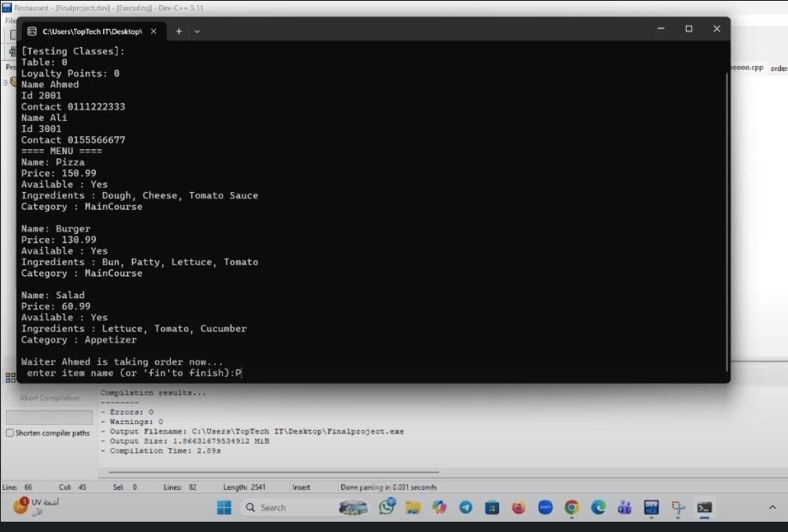Image resolution: width=788 pixels, height=532 pixels.
Task: Click 'Waiter Ahmed is taking order now...' line
Action: pyautogui.click(x=122, y=362)
